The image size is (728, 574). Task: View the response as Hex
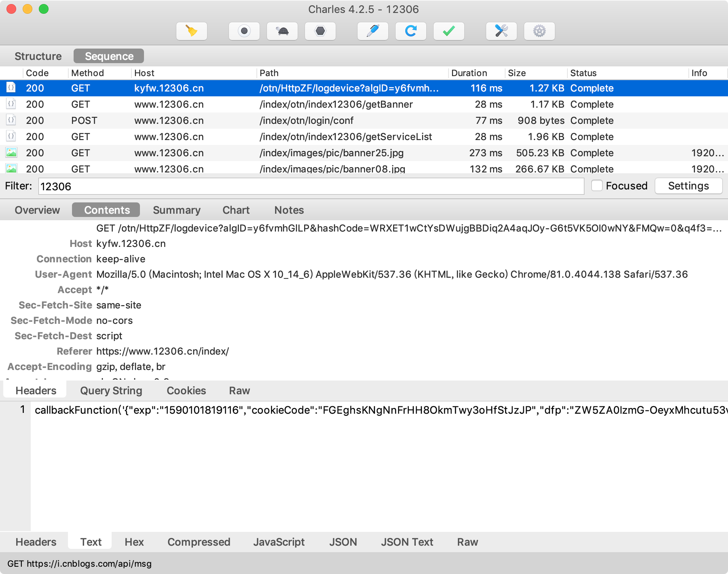pos(134,542)
